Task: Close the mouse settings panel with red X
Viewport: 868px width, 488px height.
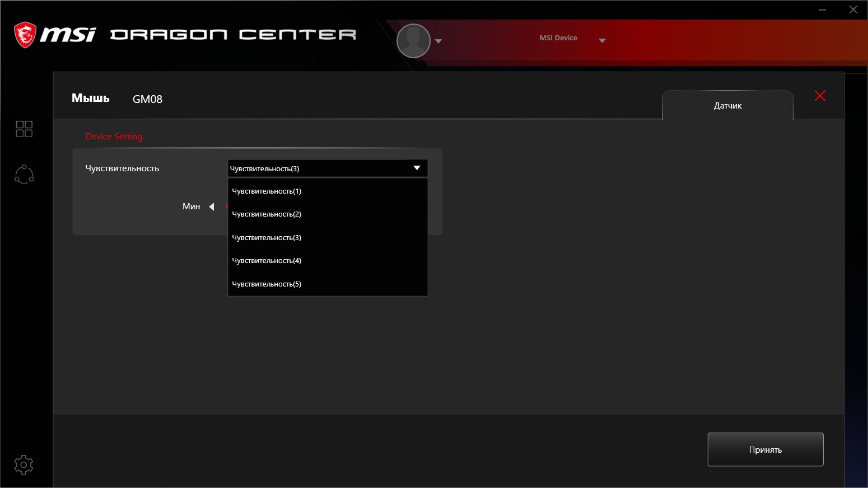Action: [x=820, y=96]
